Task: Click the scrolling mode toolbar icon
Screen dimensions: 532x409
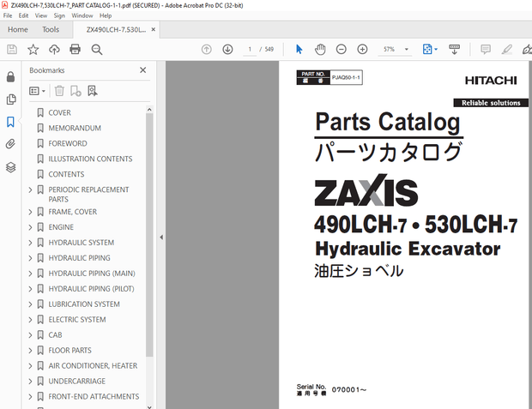Action: coord(454,50)
